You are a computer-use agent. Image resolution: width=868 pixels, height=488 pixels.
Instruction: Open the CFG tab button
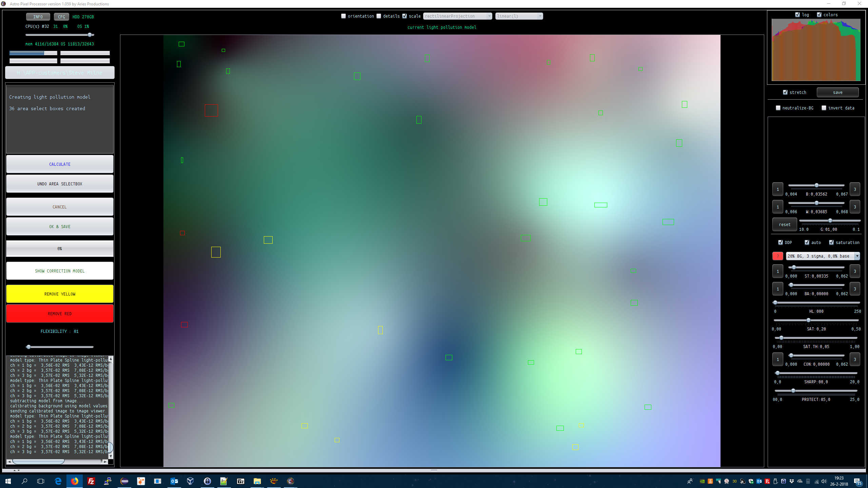[x=61, y=17]
